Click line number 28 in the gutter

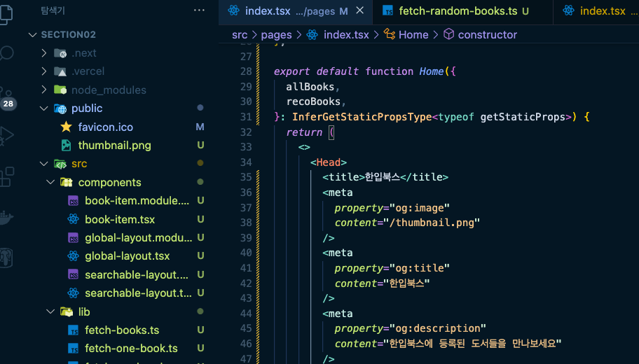[x=246, y=71]
